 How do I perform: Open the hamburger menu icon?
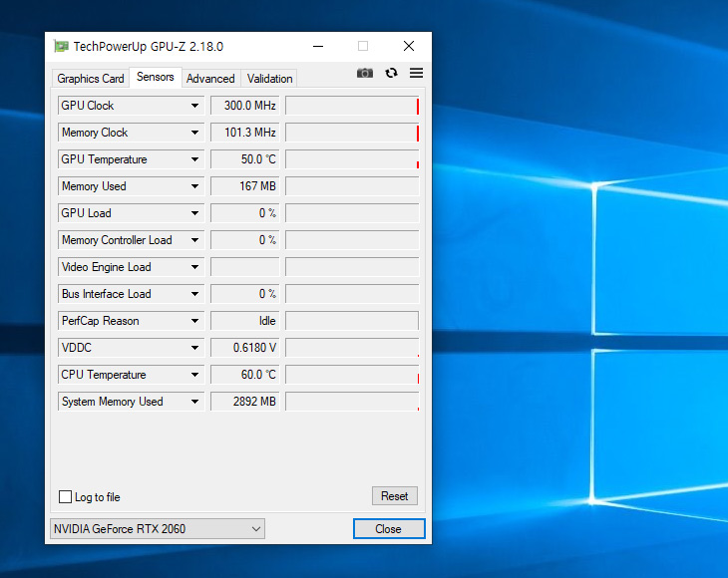pyautogui.click(x=416, y=73)
